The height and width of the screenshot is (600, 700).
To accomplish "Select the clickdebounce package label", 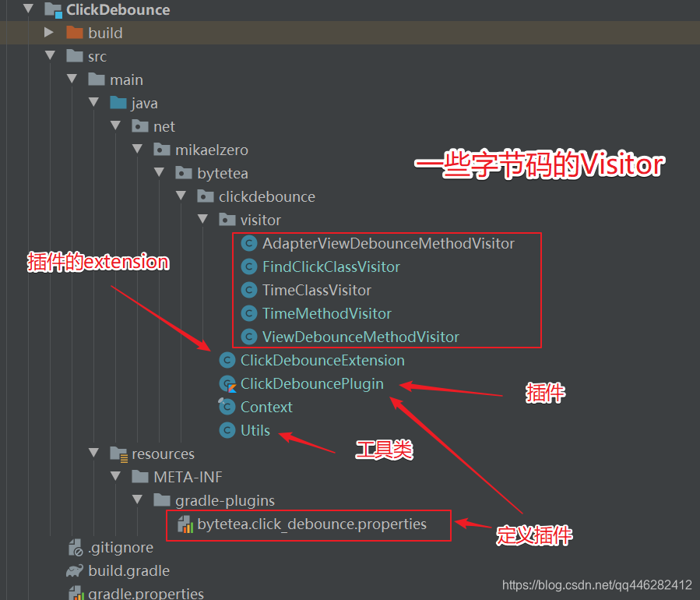I will pyautogui.click(x=267, y=196).
